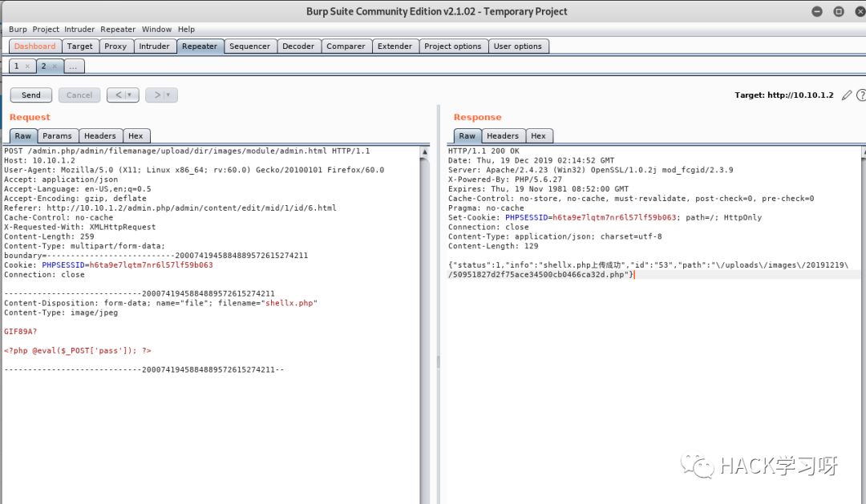Switch to the Sequencer tab
Screen dimensions: 866x504
pyautogui.click(x=249, y=46)
